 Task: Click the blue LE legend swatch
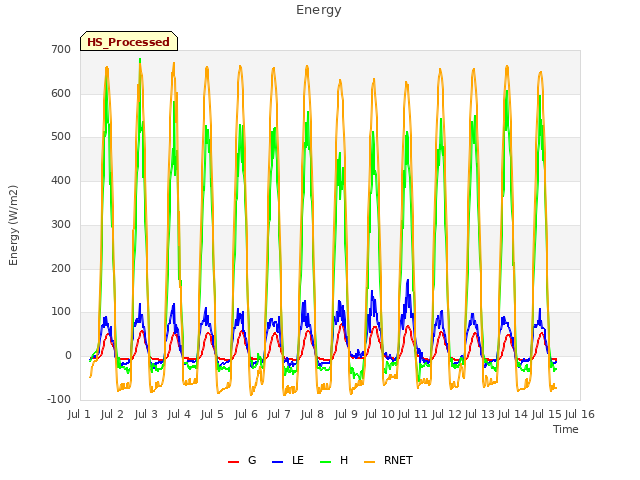[278, 461]
